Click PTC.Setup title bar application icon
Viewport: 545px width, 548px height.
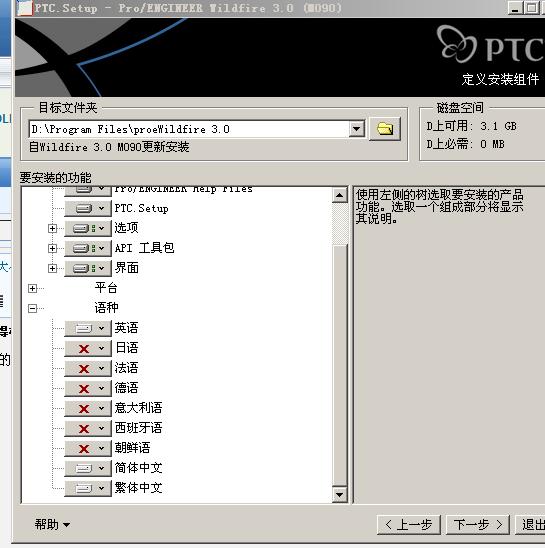pos(24,8)
